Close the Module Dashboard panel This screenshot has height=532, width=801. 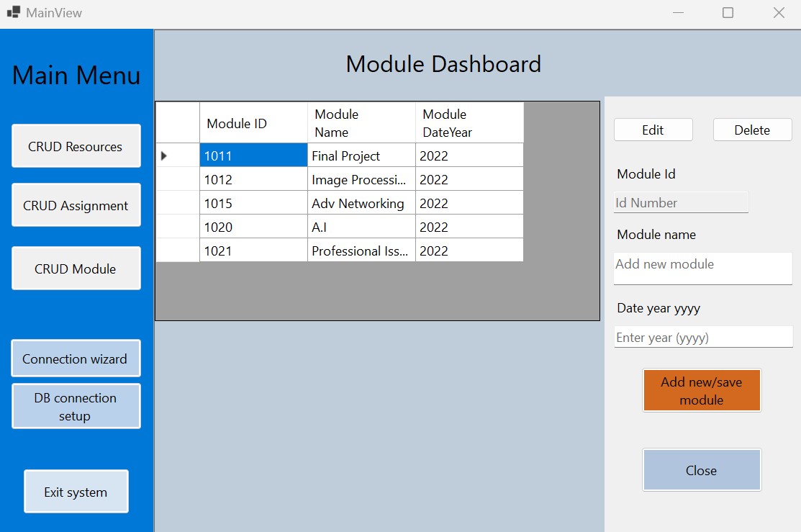[701, 470]
